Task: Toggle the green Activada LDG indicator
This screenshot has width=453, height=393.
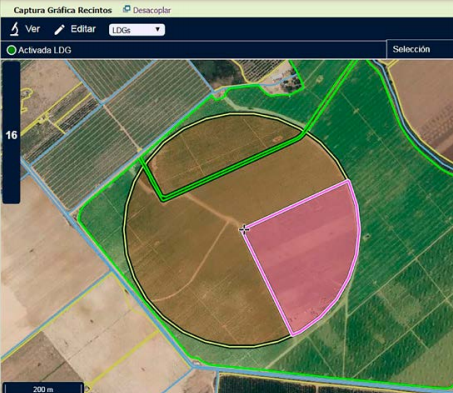Action: [x=11, y=50]
